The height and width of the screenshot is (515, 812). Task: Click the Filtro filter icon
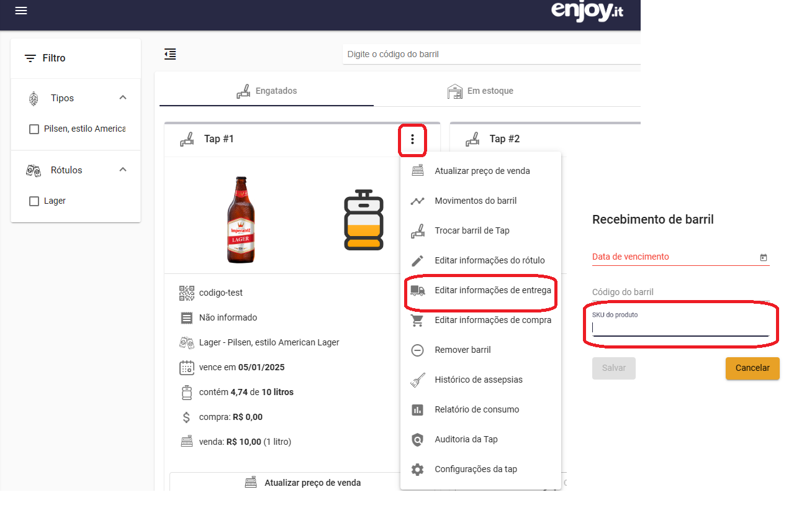[x=30, y=58]
